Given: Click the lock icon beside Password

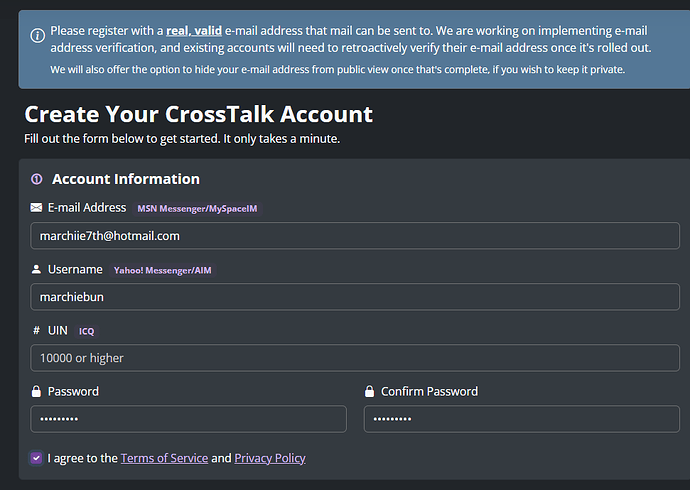Looking at the screenshot, I should coord(36,391).
